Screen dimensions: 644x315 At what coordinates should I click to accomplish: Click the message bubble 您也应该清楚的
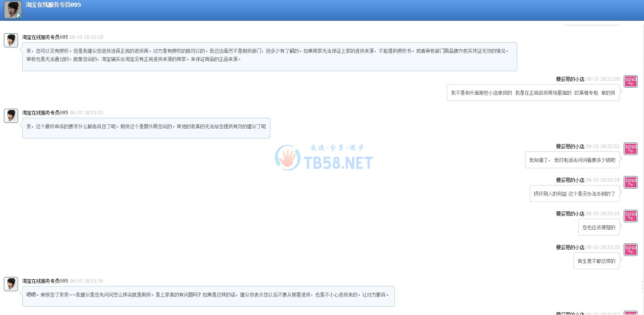click(x=599, y=228)
